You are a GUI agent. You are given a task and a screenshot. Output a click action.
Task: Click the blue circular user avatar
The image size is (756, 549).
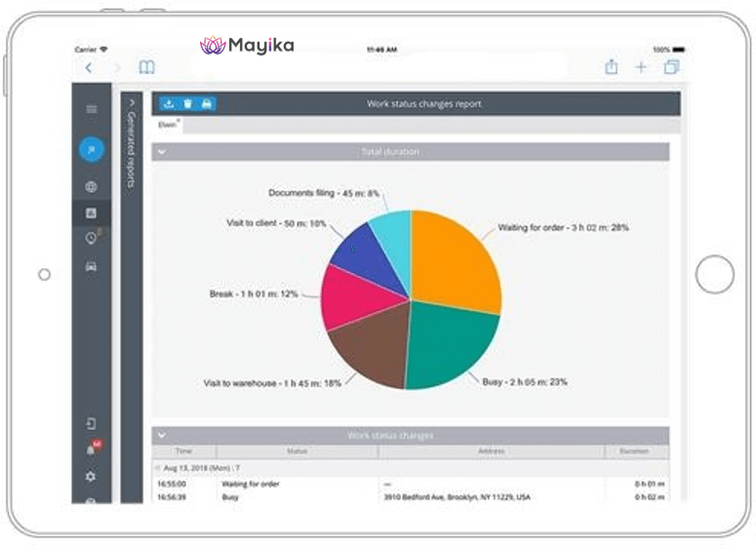tap(92, 149)
